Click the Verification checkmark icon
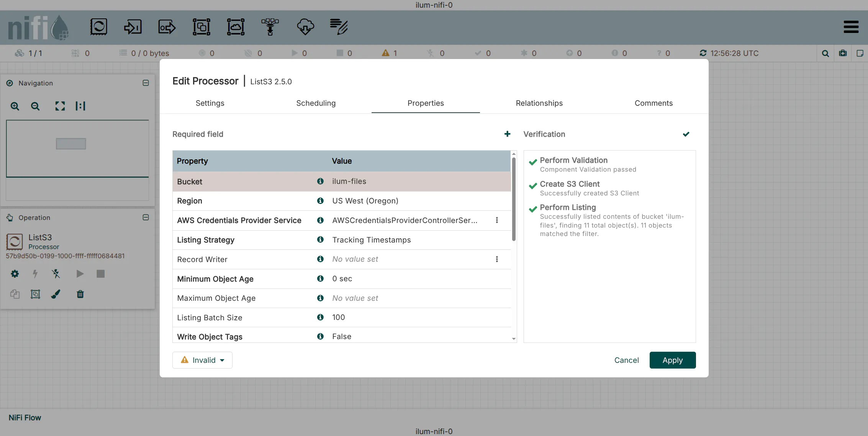Viewport: 868px width, 436px height. tap(686, 134)
